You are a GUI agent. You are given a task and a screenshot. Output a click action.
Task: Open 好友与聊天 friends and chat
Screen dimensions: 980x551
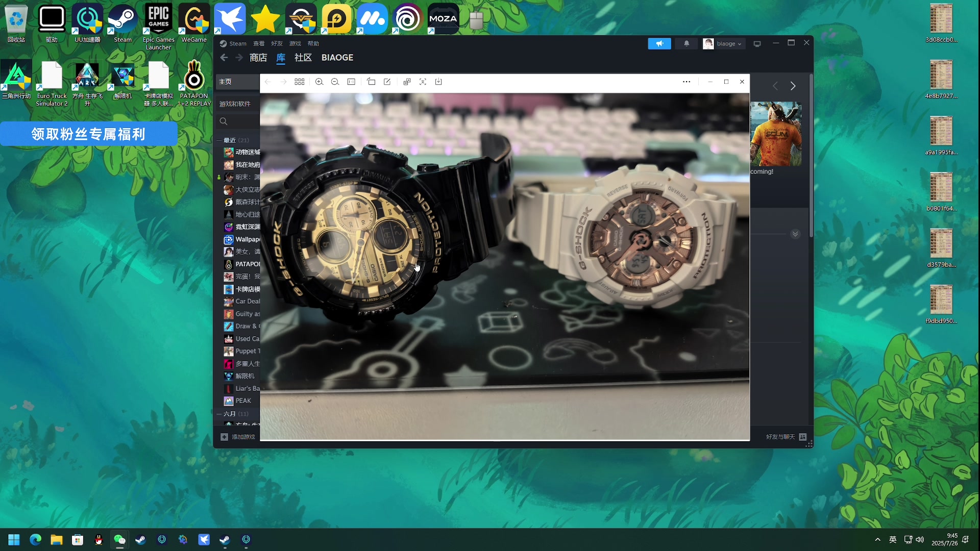pyautogui.click(x=786, y=437)
